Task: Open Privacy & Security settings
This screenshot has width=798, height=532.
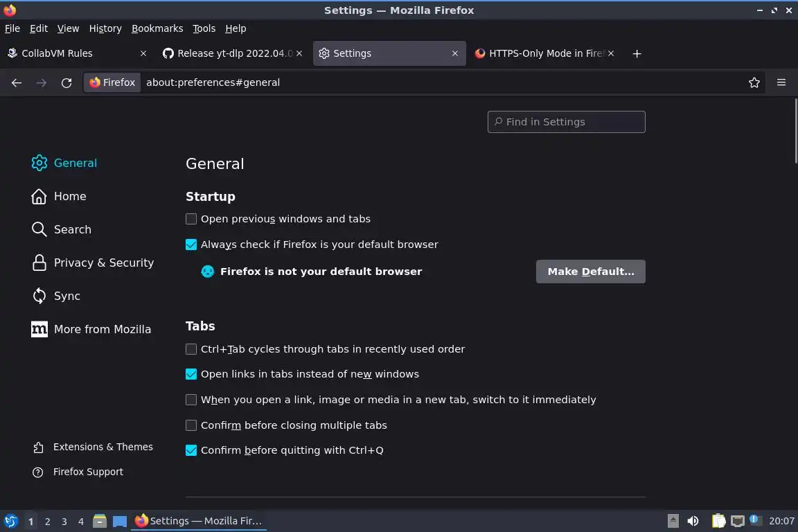Action: (93, 263)
